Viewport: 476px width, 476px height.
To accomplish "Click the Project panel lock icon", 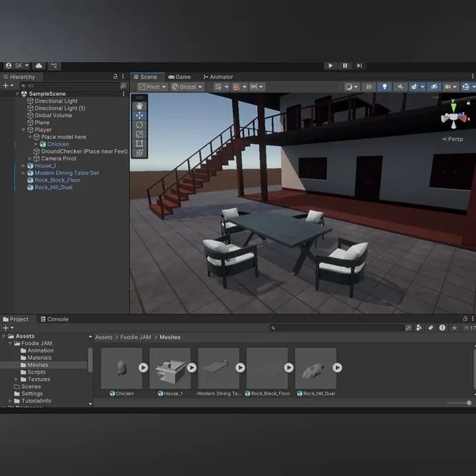I will (x=465, y=319).
